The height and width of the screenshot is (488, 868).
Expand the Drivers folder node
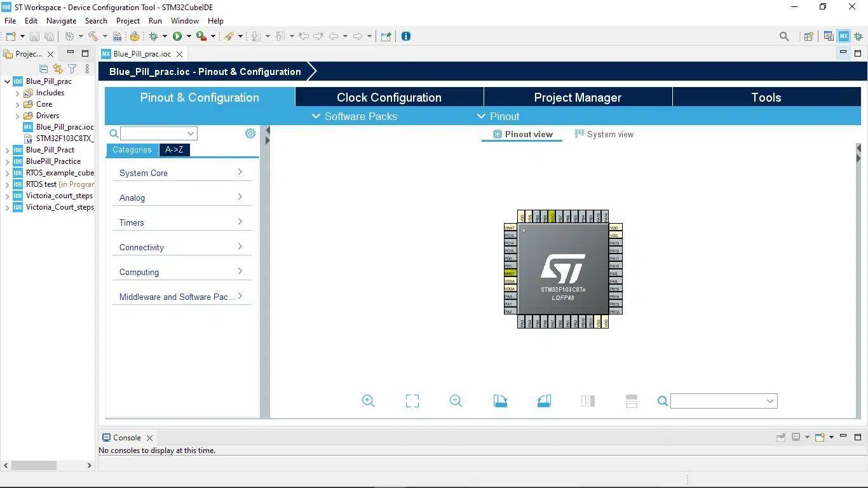[x=18, y=116]
